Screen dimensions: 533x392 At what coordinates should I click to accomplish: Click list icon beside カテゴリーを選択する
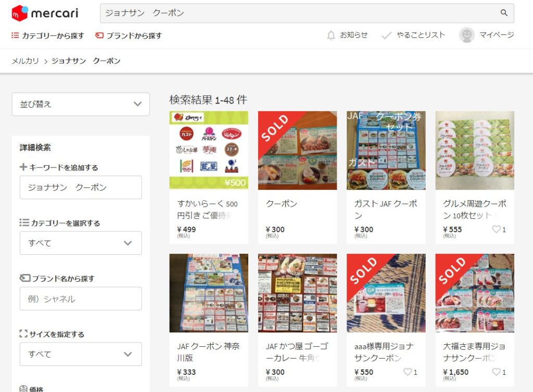[24, 223]
